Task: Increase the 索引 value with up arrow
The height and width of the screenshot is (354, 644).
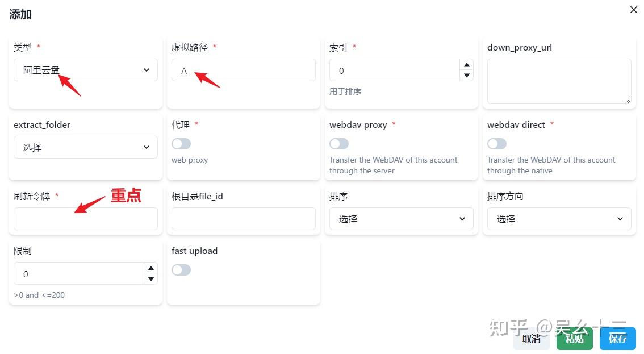Action: coord(467,65)
